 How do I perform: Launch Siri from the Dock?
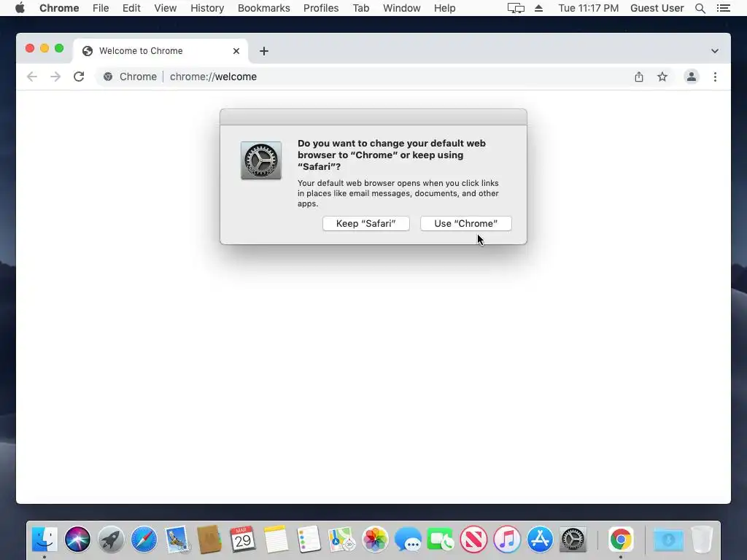[77, 540]
